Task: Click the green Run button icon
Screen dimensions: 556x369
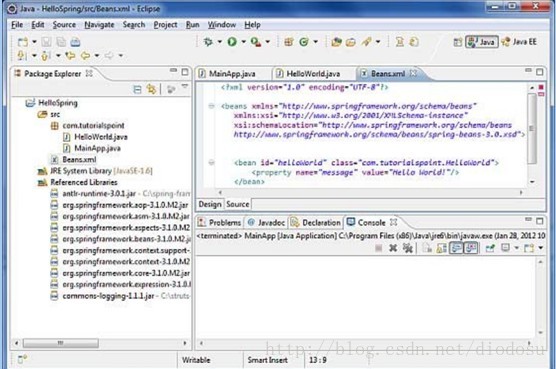Action: point(232,42)
